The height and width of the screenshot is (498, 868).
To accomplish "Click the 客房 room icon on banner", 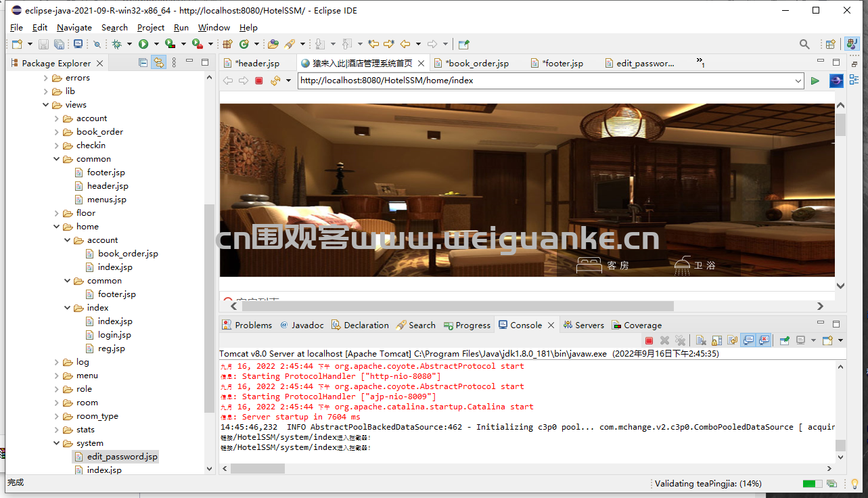I will tap(589, 265).
